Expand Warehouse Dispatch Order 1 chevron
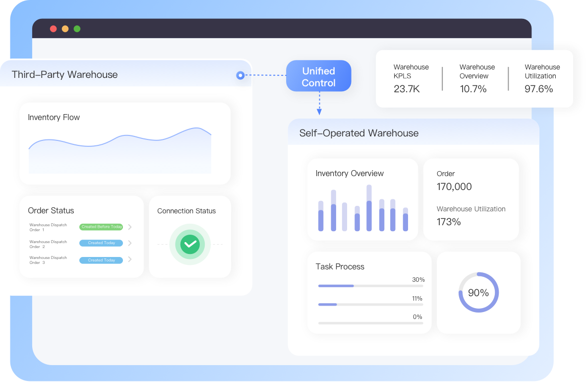This screenshot has height=382, width=588. click(130, 227)
